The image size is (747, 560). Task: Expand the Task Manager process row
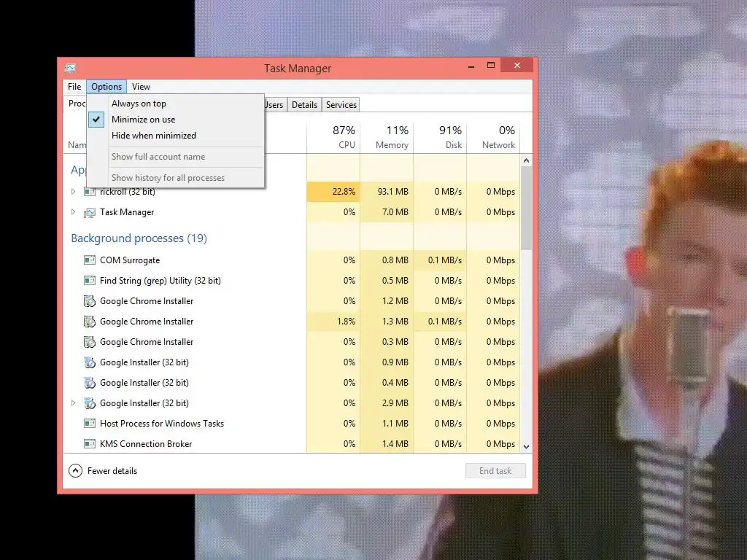(x=74, y=212)
